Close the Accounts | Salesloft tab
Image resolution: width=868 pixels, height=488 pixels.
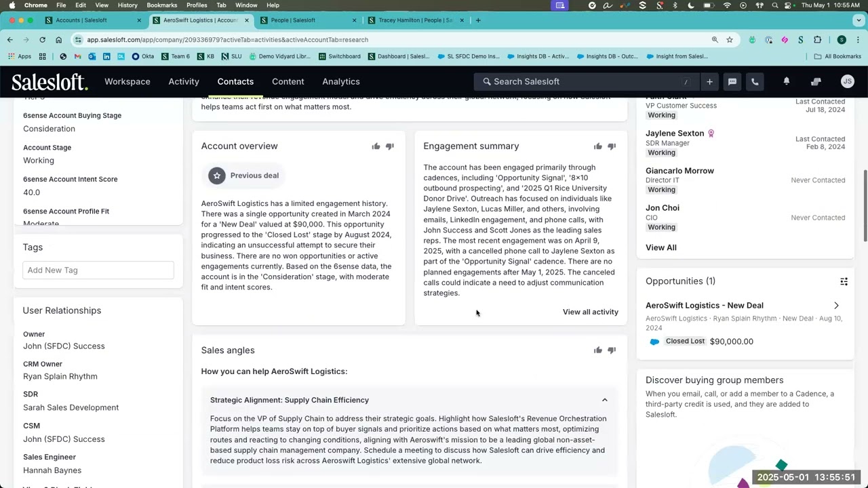pos(139,20)
